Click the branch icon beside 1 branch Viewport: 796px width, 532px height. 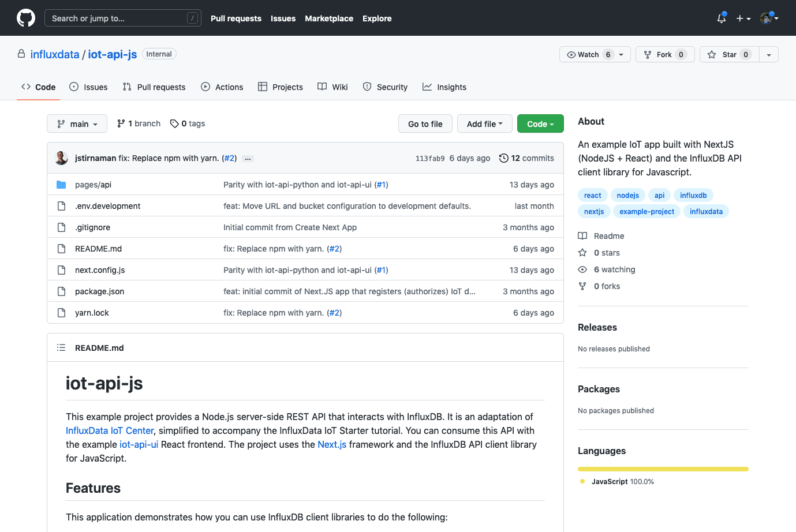click(x=121, y=123)
